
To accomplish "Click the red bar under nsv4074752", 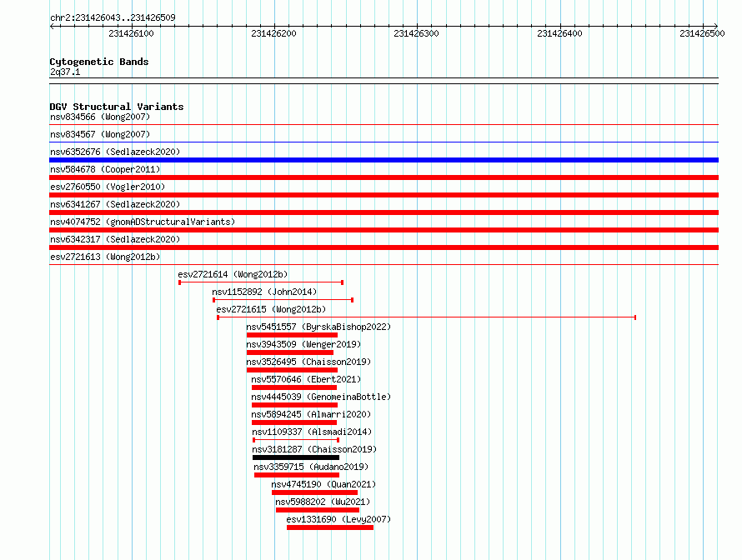I will (x=384, y=230).
